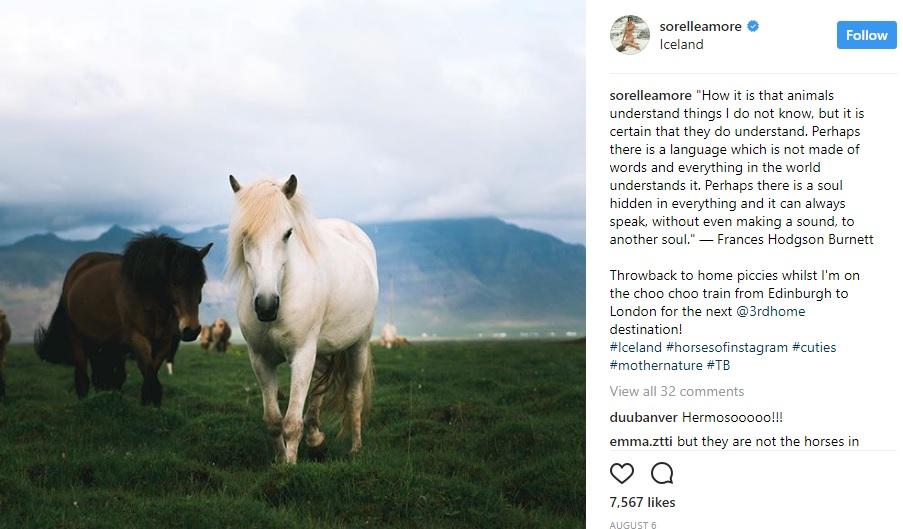This screenshot has width=903, height=529.
Task: Expand View all 32 comments
Action: [677, 391]
